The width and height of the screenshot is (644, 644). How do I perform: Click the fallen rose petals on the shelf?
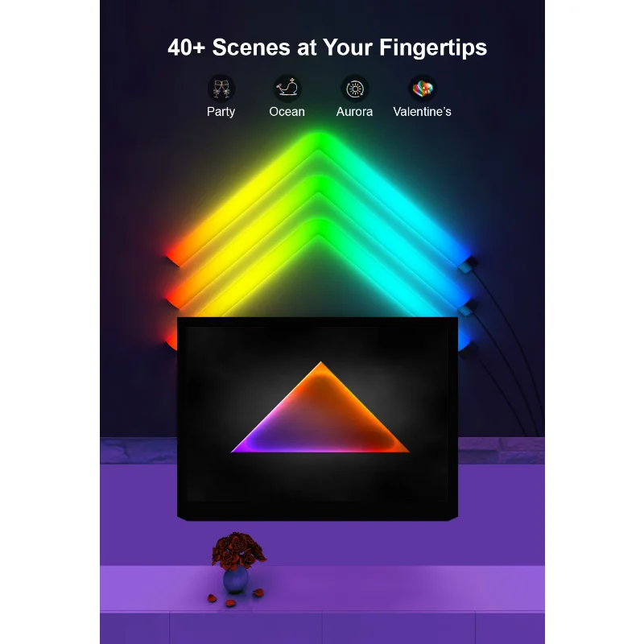(235, 598)
